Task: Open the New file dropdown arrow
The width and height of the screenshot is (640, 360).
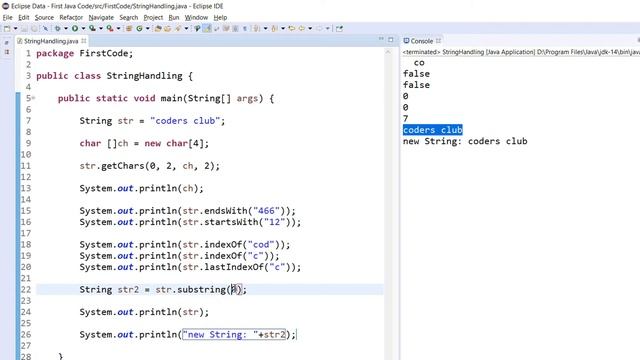Action: (x=16, y=29)
